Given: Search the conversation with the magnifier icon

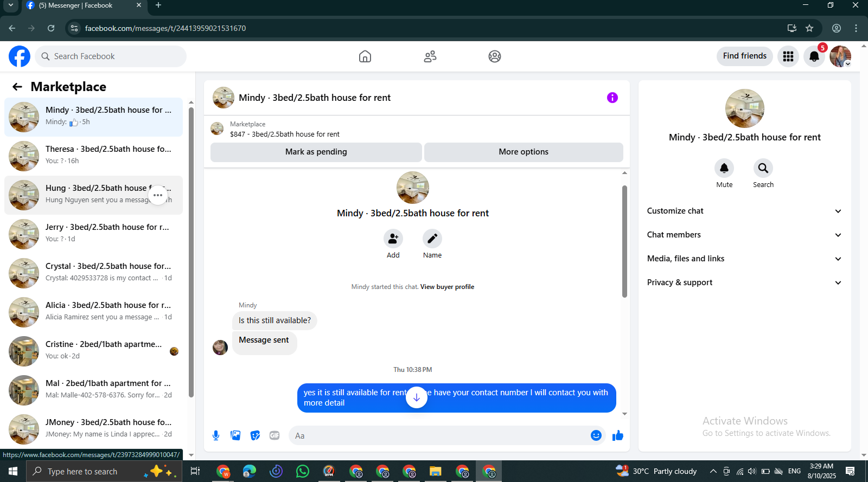Looking at the screenshot, I should 763,168.
